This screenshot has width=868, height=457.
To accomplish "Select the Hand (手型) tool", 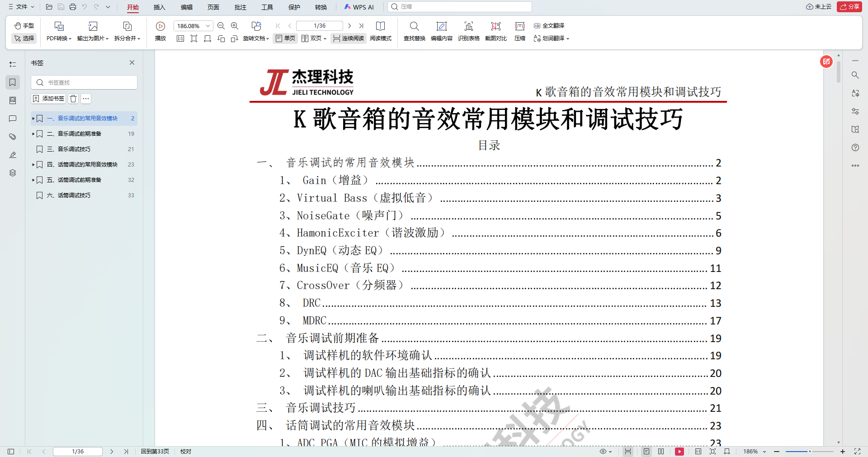I will click(x=24, y=26).
